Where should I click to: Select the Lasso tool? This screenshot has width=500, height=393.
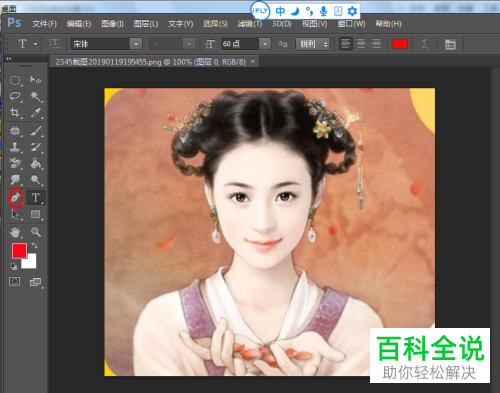click(x=15, y=96)
